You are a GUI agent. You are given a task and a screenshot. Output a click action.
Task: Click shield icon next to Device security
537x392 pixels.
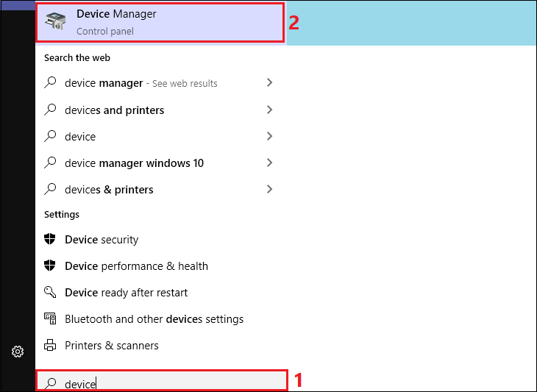click(50, 238)
